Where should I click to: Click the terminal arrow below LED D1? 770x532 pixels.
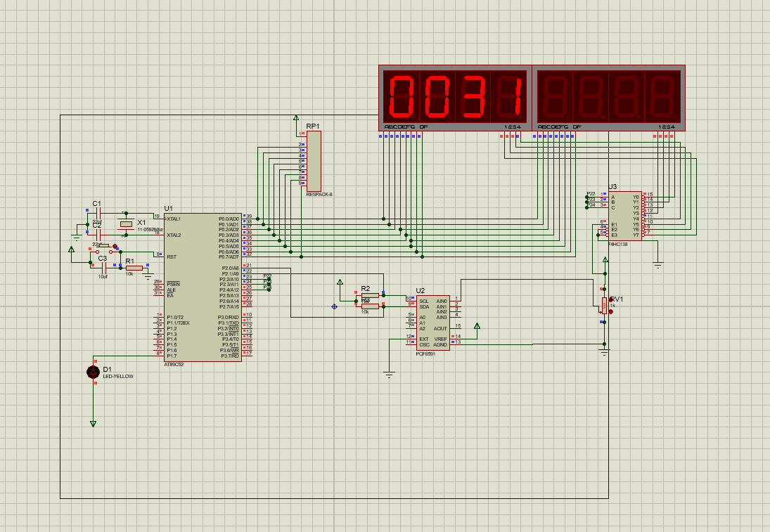coord(94,424)
